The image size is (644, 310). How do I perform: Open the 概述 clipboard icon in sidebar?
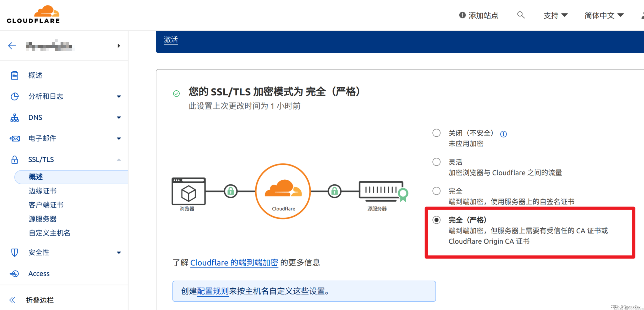[15, 75]
